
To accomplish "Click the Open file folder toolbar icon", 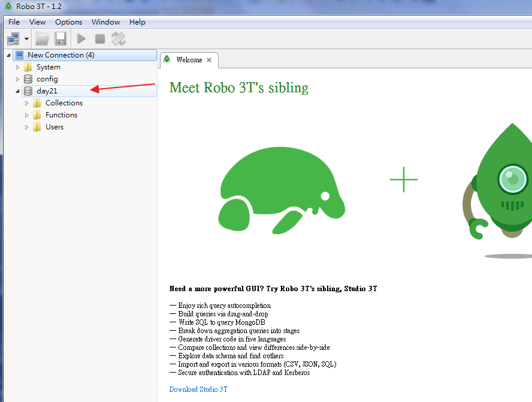I will 43,39.
